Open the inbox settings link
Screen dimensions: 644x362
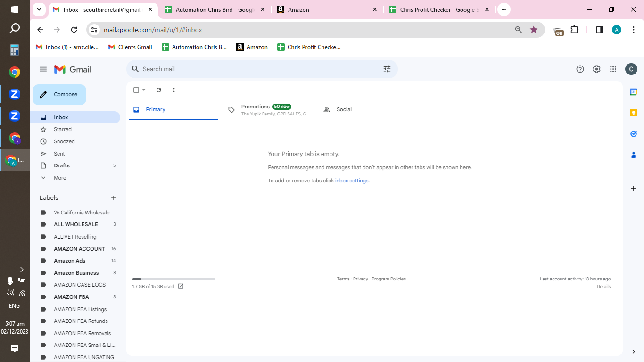click(x=352, y=181)
